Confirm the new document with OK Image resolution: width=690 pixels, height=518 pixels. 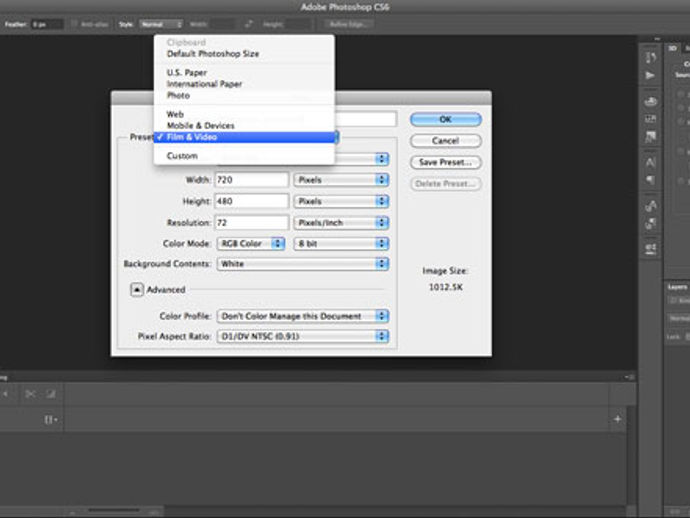click(x=446, y=119)
